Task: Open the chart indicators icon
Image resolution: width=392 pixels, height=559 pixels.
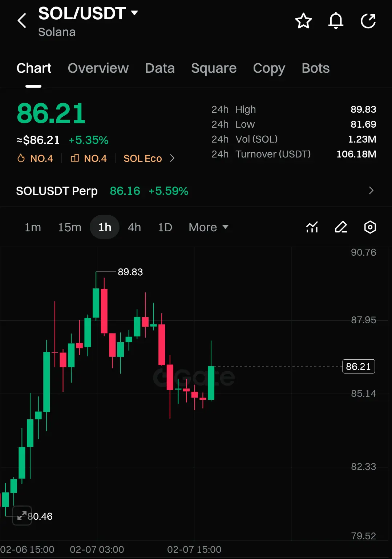Action: point(312,227)
